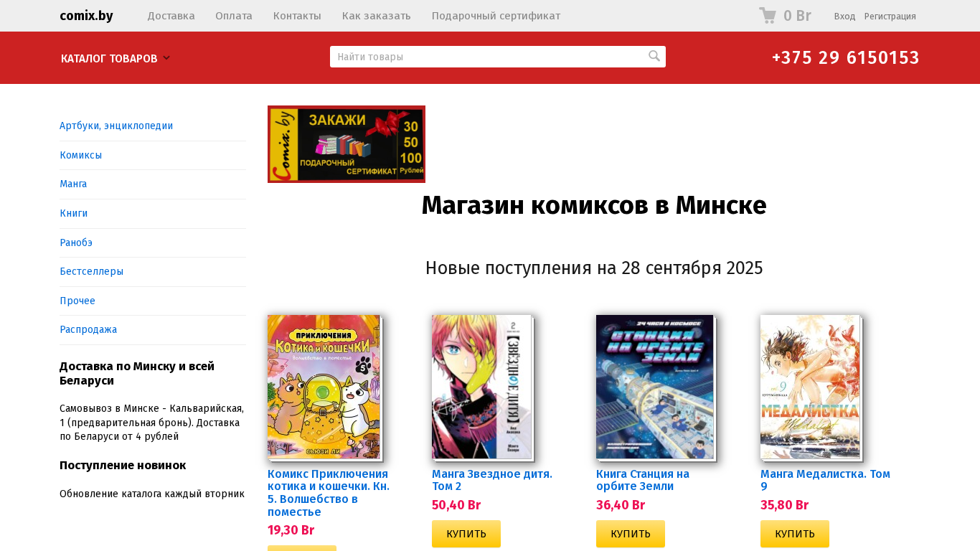Open the Распродажа category
980x551 pixels.
coord(88,329)
